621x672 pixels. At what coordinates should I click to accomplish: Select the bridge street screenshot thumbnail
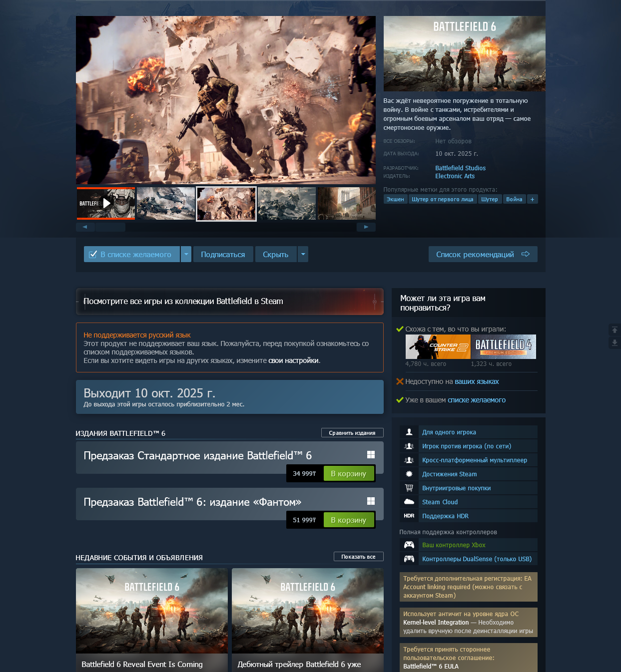[347, 203]
